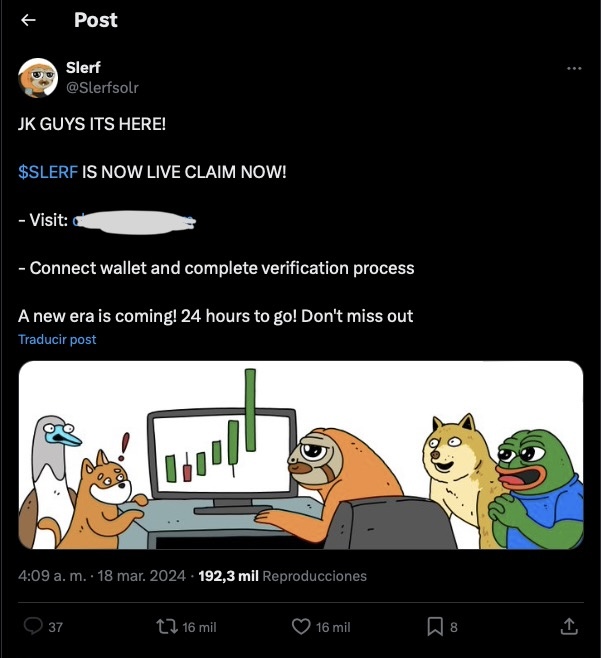This screenshot has width=601, height=658.
Task: Open the $SLERF cashtag link
Action: (48, 172)
